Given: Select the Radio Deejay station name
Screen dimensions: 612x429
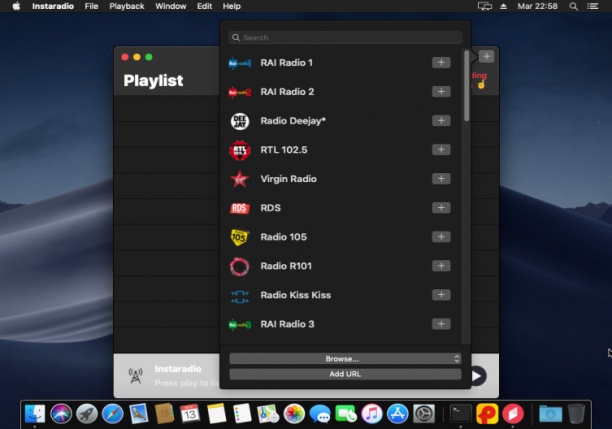Looking at the screenshot, I should click(x=293, y=121).
